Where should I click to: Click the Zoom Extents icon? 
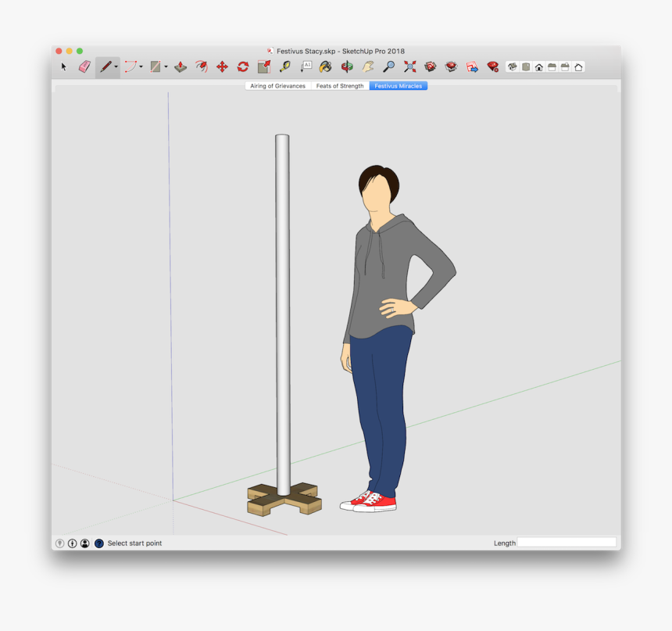(x=409, y=67)
